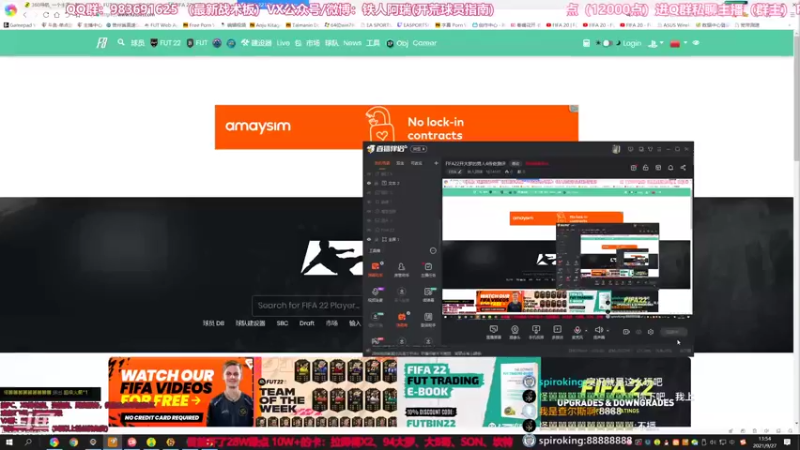The height and width of the screenshot is (450, 800).
Task: Open Windows Start button
Action: click(9, 442)
